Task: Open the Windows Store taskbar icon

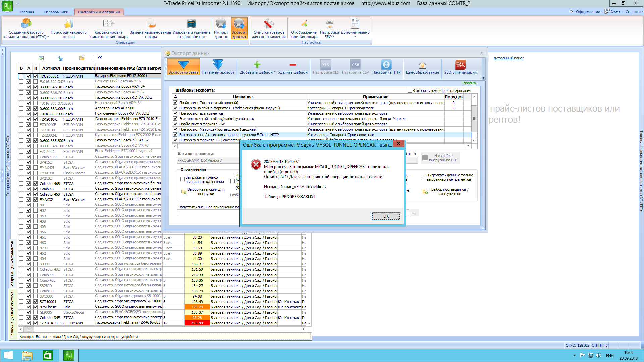Action: tap(48, 355)
